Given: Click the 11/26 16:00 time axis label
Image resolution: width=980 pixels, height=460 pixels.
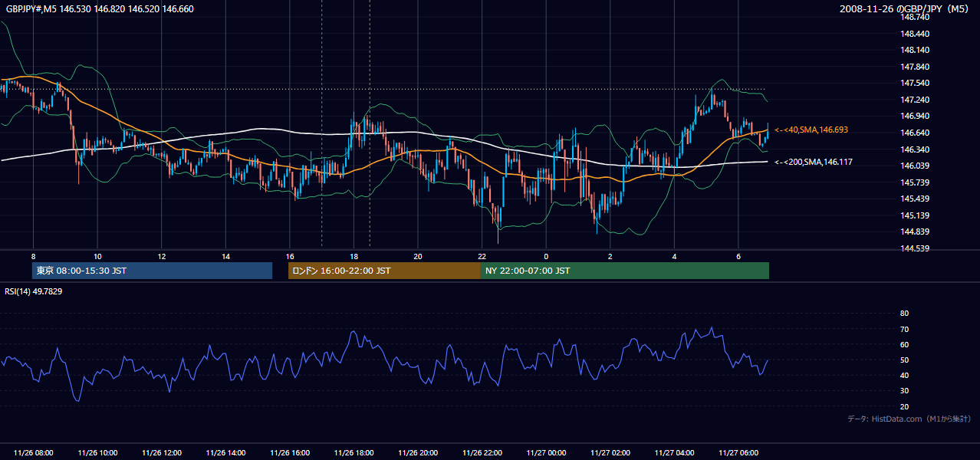Looking at the screenshot, I should 290,453.
